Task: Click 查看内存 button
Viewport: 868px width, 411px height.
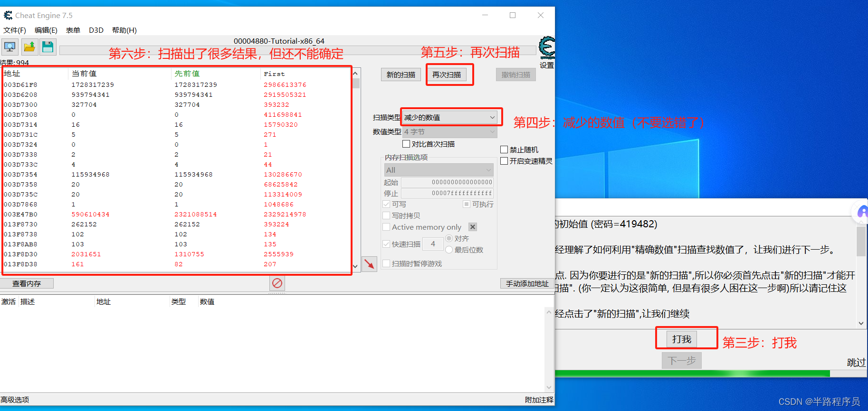Action: 27,283
